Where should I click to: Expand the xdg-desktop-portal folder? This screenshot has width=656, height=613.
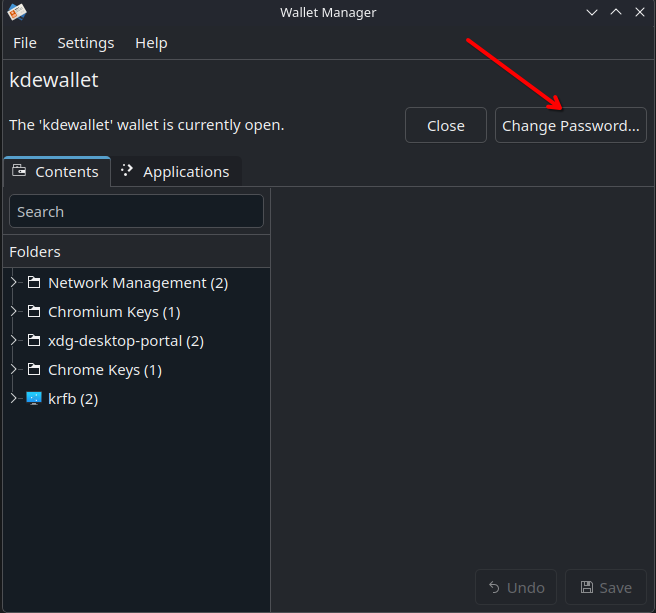click(x=13, y=341)
